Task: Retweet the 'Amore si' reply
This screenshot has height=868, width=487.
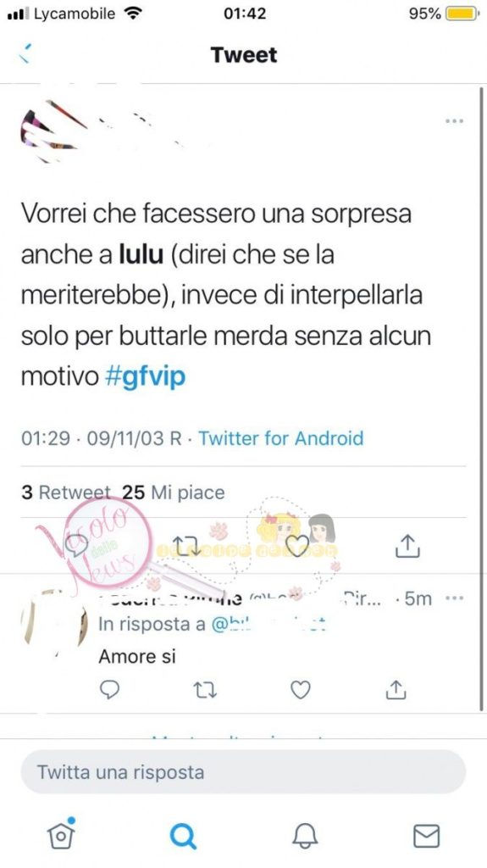Action: 205,690
